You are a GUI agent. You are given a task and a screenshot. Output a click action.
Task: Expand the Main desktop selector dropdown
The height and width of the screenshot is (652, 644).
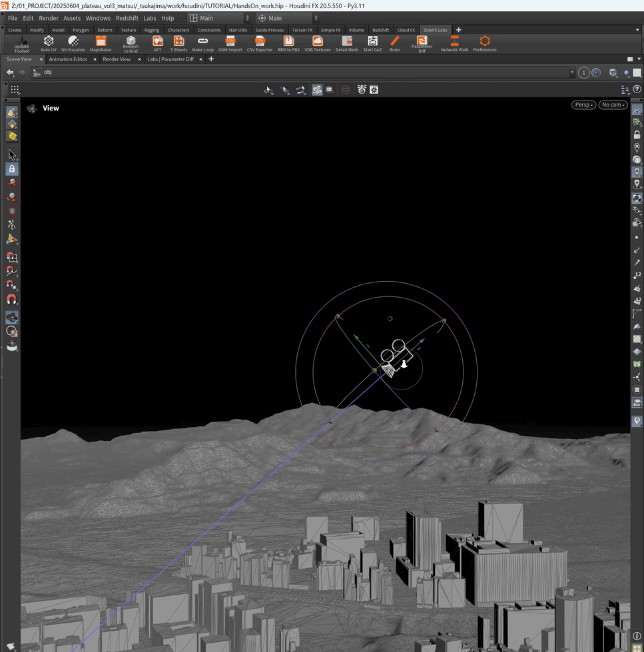[x=219, y=18]
